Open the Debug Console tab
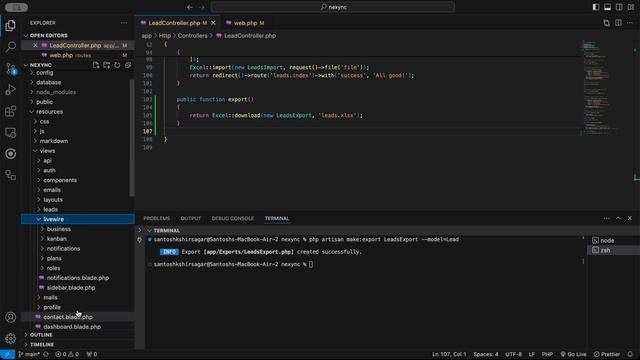The width and height of the screenshot is (640, 360). point(233,218)
